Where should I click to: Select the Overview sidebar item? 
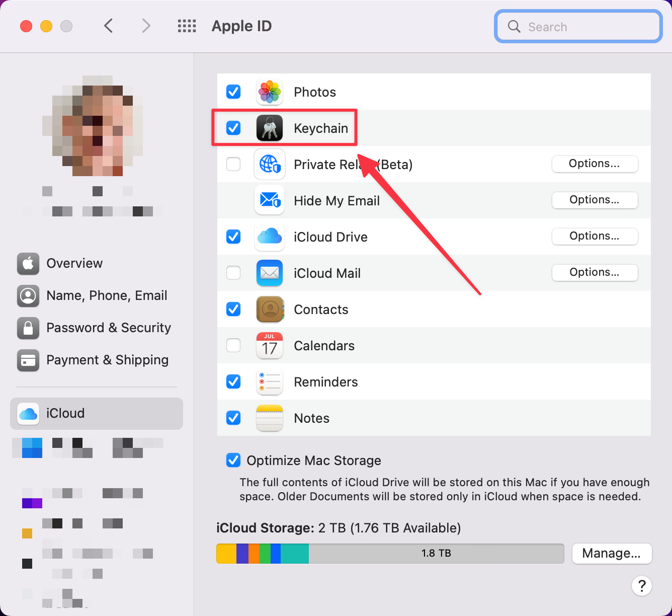(x=74, y=263)
